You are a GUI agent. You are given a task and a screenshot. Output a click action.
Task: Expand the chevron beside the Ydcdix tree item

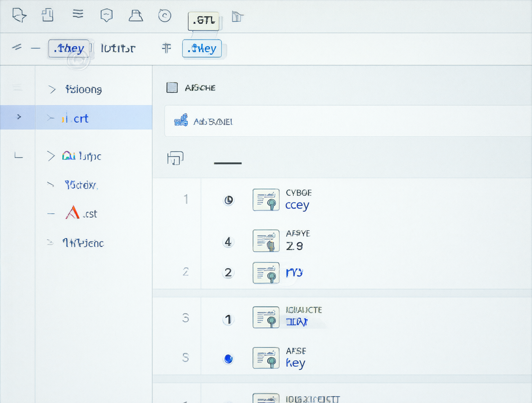pyautogui.click(x=50, y=184)
